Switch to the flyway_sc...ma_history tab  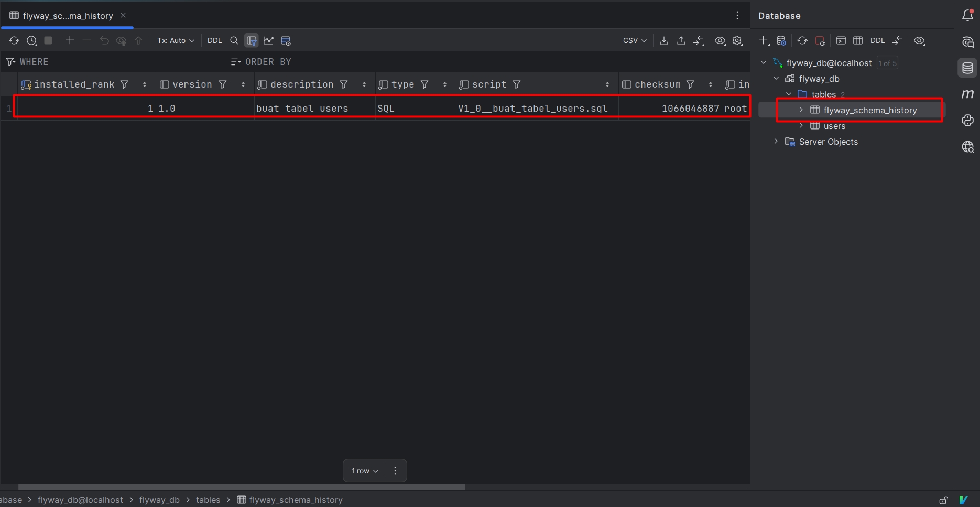point(67,16)
